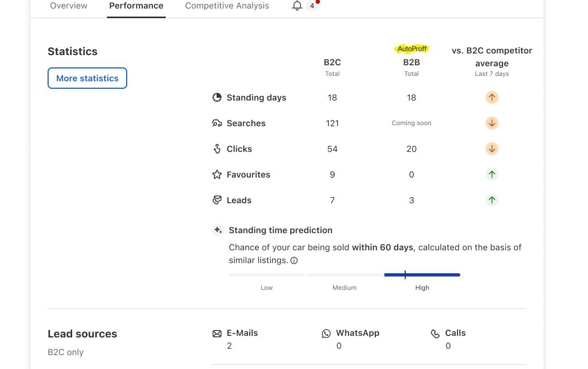Click the Searches row label
The height and width of the screenshot is (369, 588).
click(246, 123)
